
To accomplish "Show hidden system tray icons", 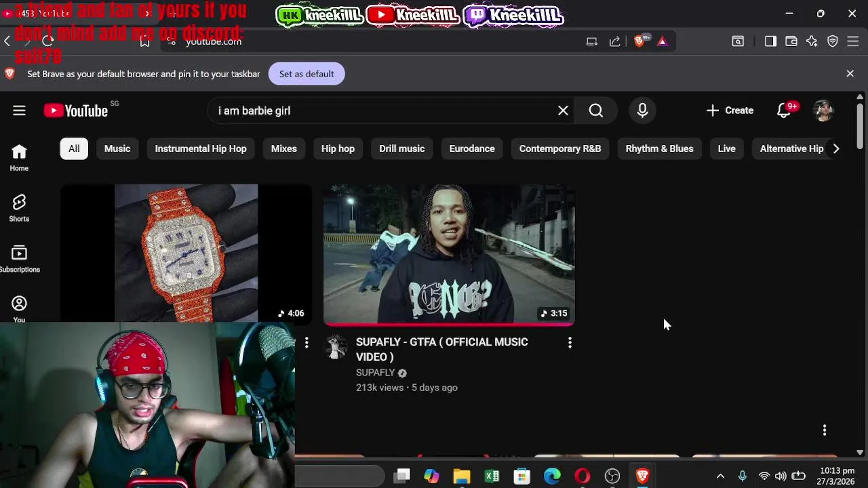I will 720,476.
